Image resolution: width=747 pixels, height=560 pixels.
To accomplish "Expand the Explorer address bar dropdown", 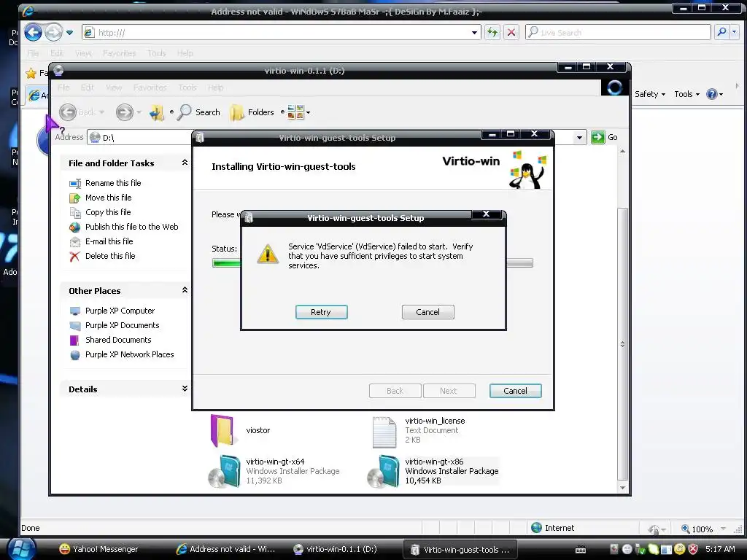I will click(579, 138).
